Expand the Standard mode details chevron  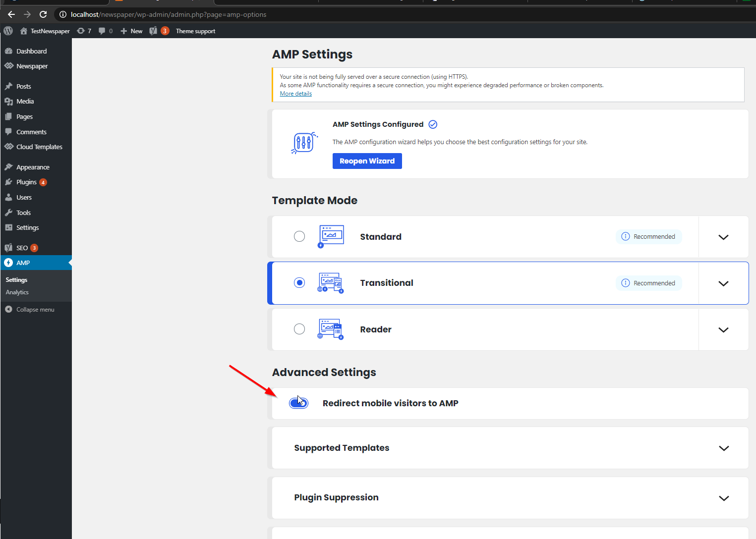click(723, 237)
